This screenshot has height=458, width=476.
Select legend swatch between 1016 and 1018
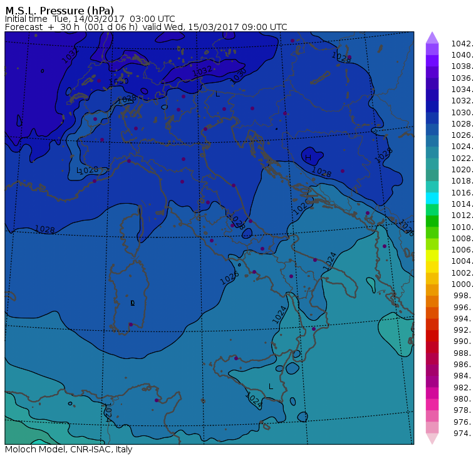pos(432,187)
